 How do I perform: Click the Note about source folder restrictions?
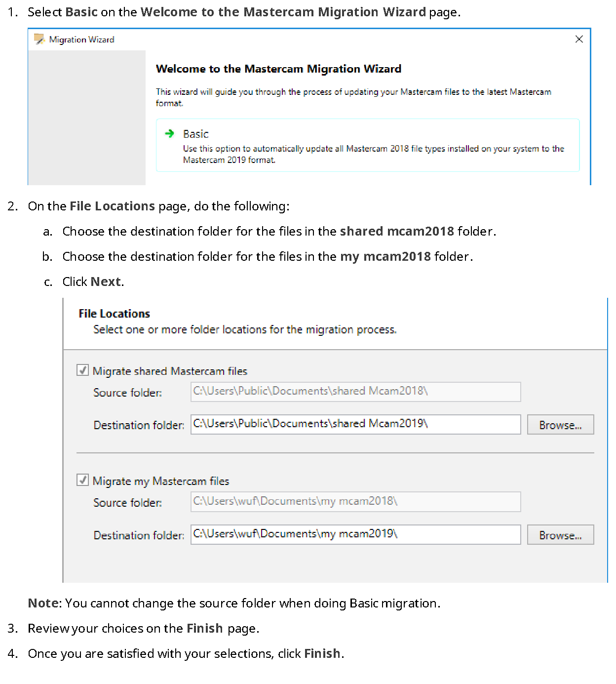click(234, 603)
